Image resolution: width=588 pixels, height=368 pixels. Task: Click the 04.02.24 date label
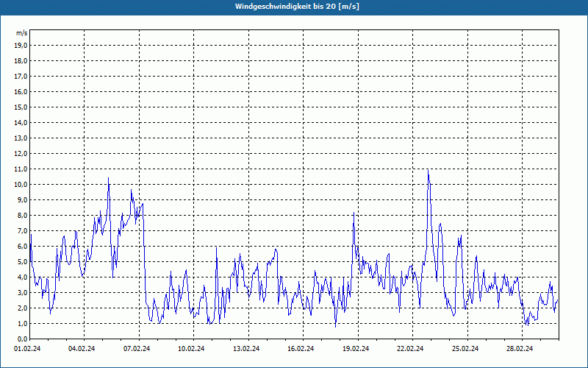click(x=82, y=349)
